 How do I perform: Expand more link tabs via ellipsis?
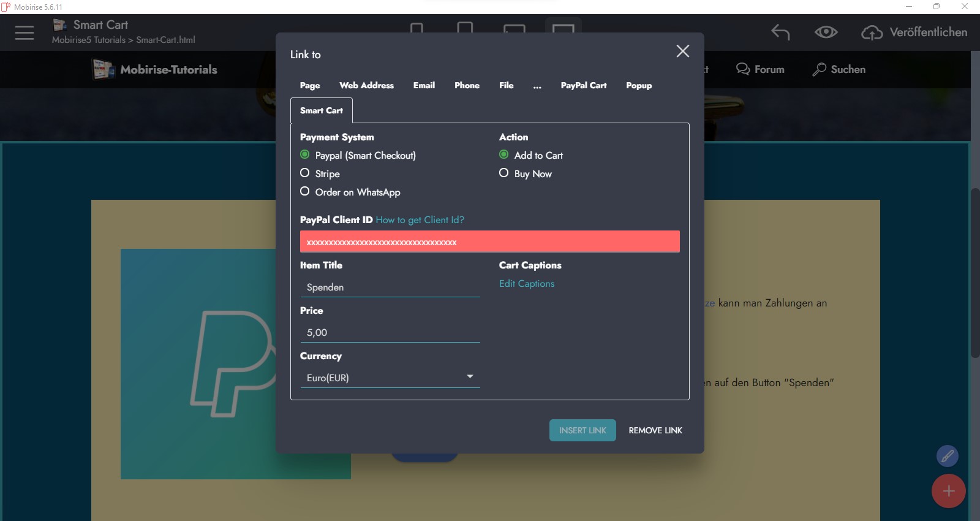pos(537,86)
